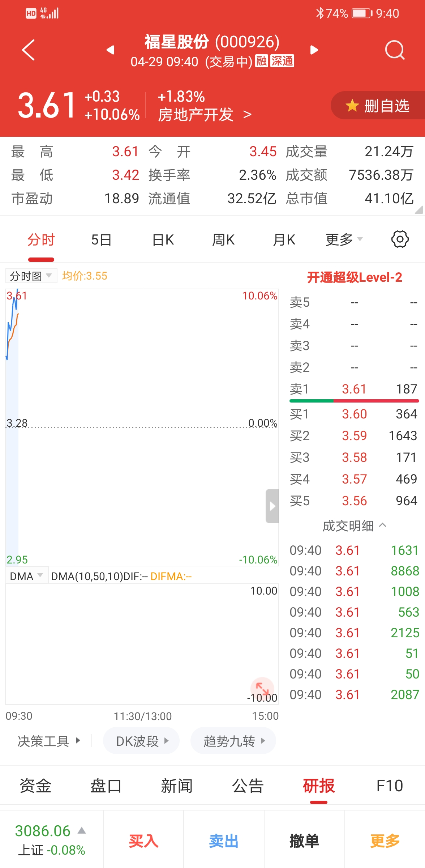Image resolution: width=425 pixels, height=868 pixels.
Task: Tap the back arrow icon
Action: click(28, 50)
